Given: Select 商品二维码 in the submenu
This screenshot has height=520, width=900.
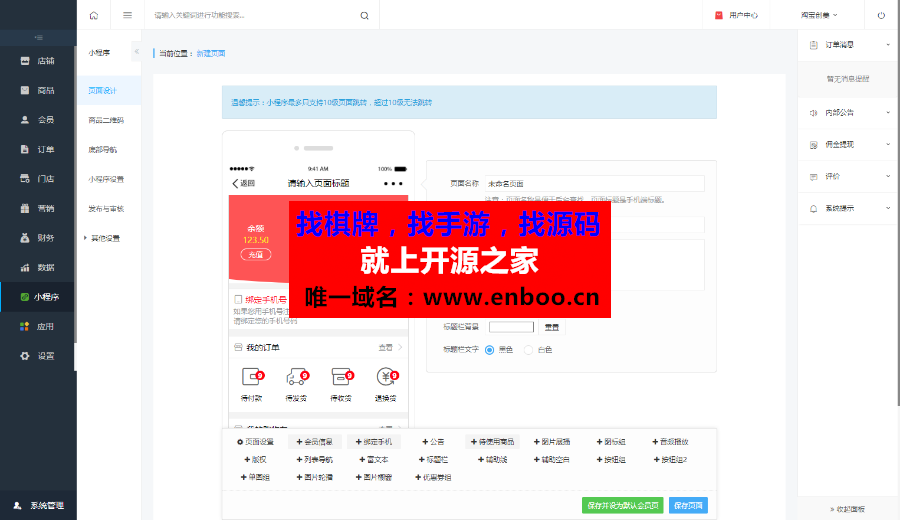Looking at the screenshot, I should 106,120.
